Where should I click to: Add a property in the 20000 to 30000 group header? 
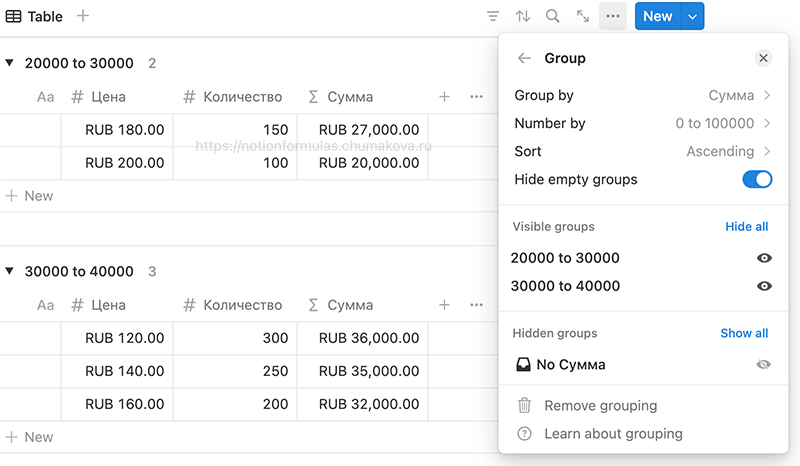(x=444, y=96)
